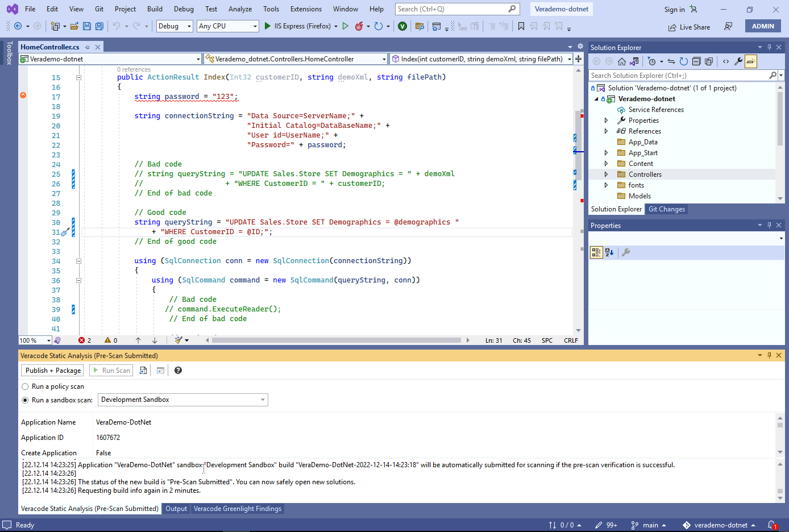Click the Open File folder icon

(x=74, y=26)
